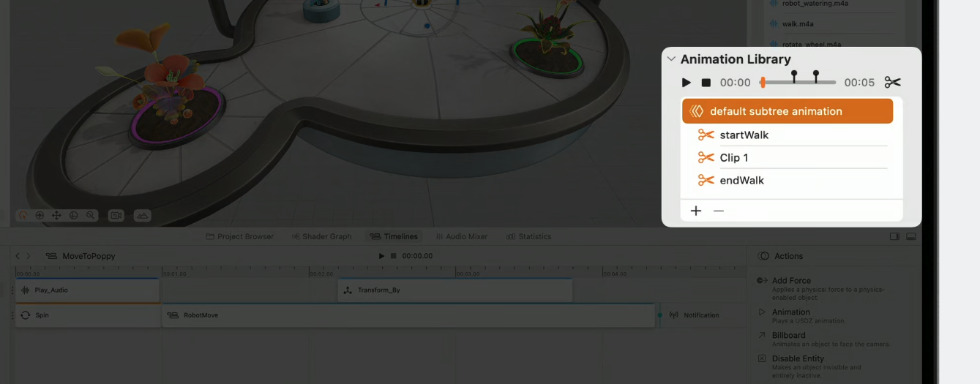
Task: Navigate back with left chevron in Timelines
Action: (x=18, y=256)
